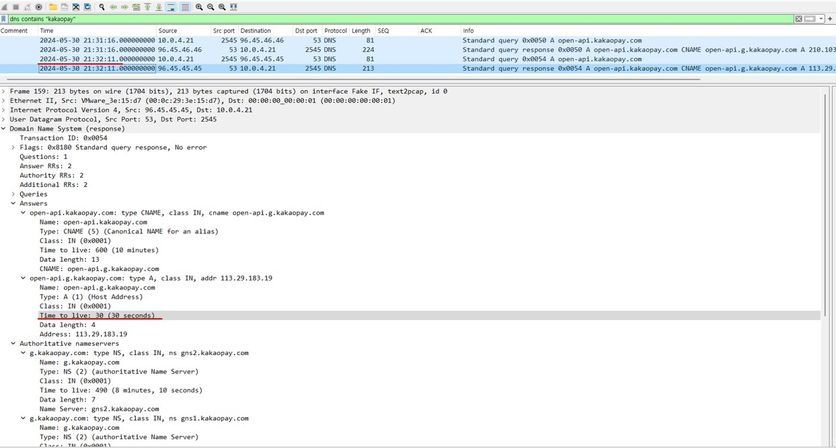This screenshot has height=448, width=836.
Task: Select the Additional RRs: 2 line
Action: coord(53,185)
